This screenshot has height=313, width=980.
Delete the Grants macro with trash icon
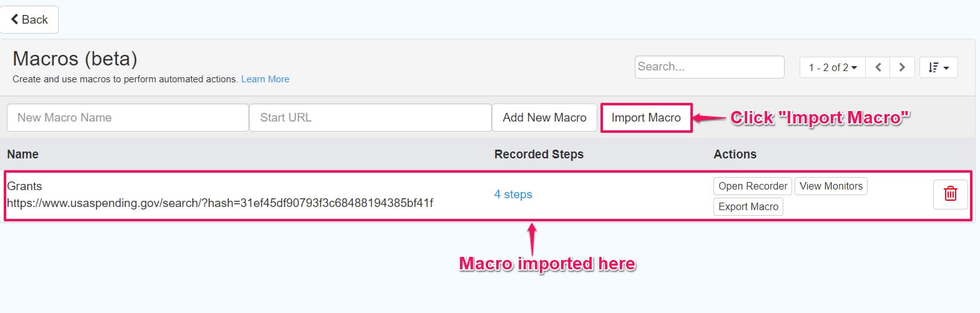point(950,194)
